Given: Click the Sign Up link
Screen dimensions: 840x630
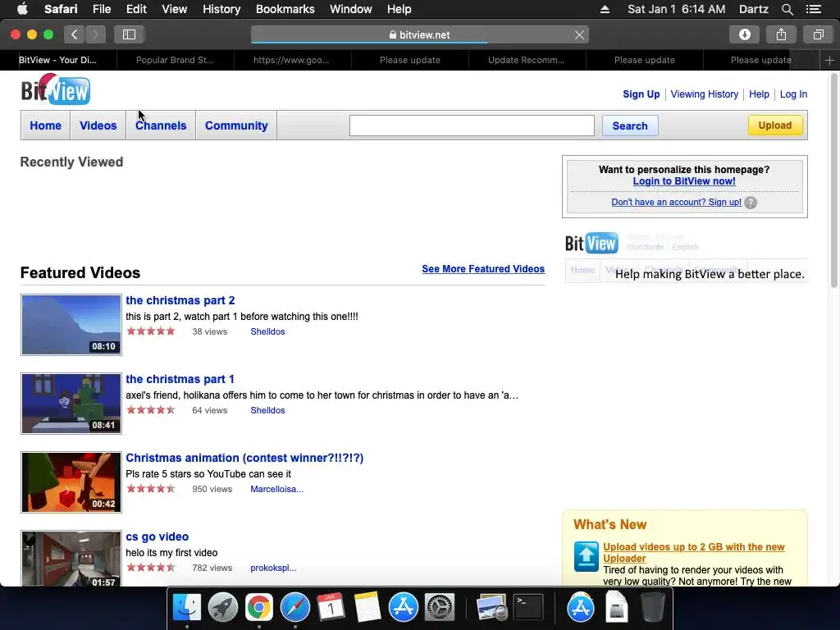Looking at the screenshot, I should [641, 94].
